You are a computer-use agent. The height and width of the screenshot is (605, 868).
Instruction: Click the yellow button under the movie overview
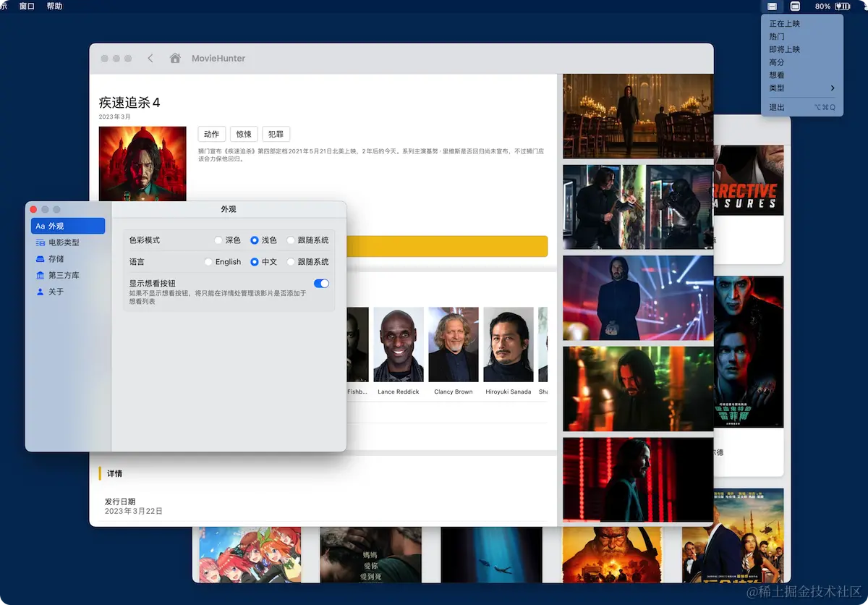[447, 246]
